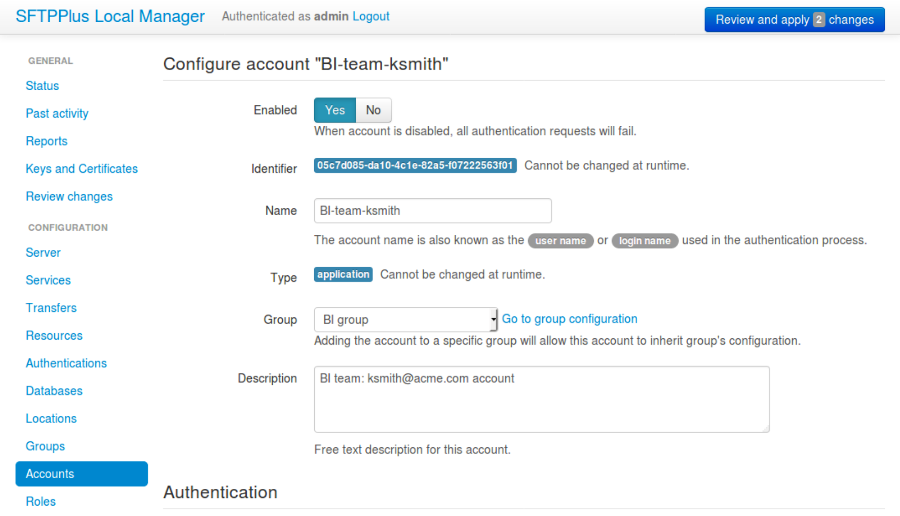Set account enabled to No

pos(373,110)
